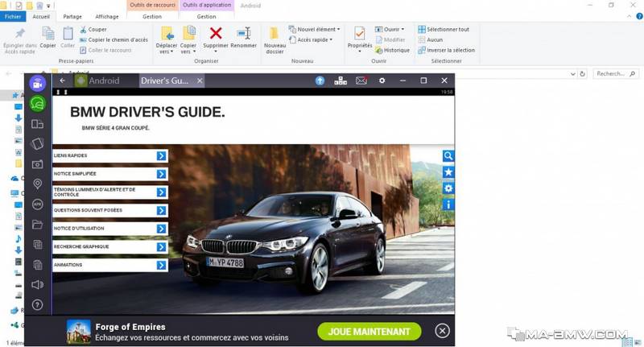The image size is (644, 347).
Task: Click the Explorer search box
Action: click(x=616, y=74)
